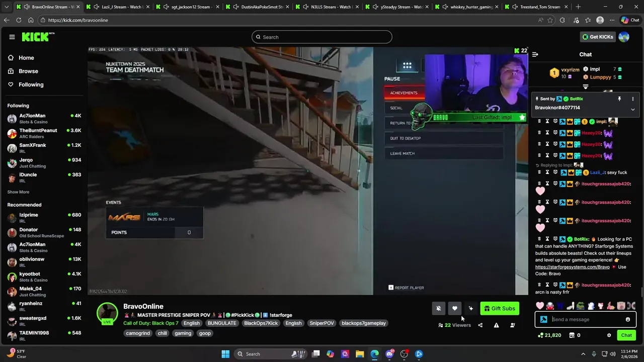The width and height of the screenshot is (644, 362).
Task: Expand the gift leaderboard with the lines arrow
Action: point(585,87)
